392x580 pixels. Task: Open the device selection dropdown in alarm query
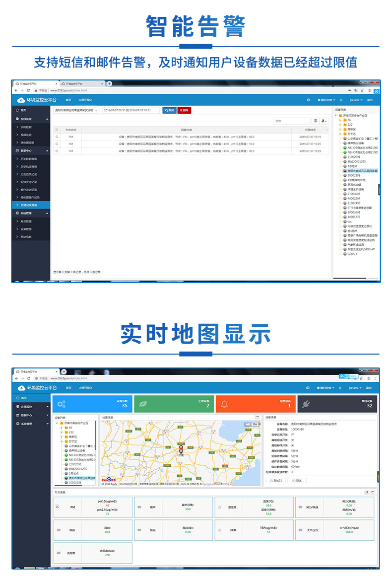click(x=76, y=110)
